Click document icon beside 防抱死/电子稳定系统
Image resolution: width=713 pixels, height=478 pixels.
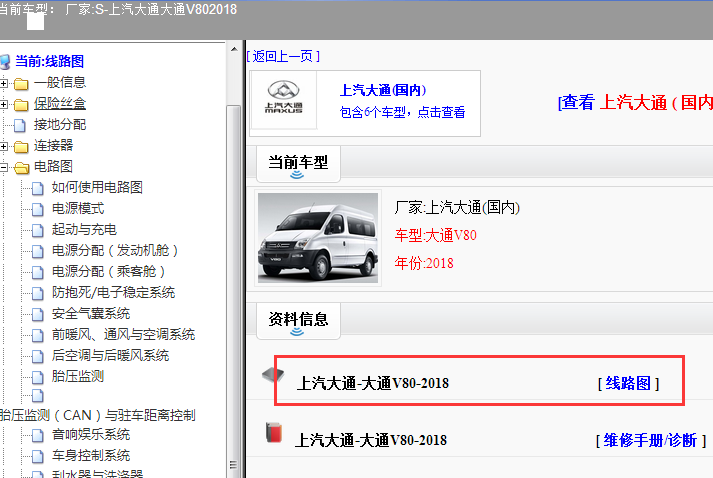pyautogui.click(x=38, y=293)
